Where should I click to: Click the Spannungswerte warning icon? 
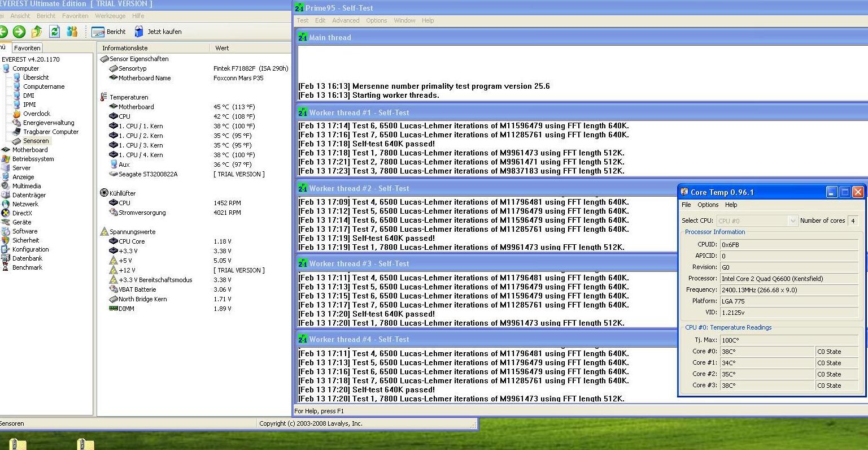(x=104, y=232)
